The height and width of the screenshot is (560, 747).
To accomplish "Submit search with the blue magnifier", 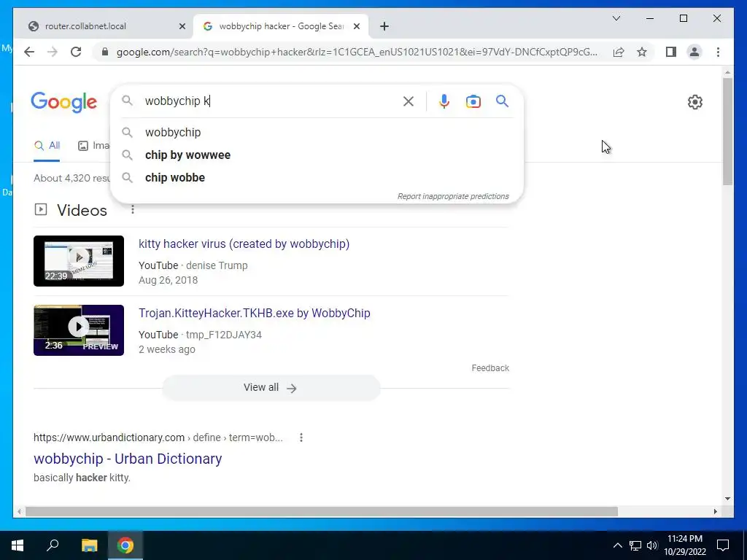I will [502, 101].
